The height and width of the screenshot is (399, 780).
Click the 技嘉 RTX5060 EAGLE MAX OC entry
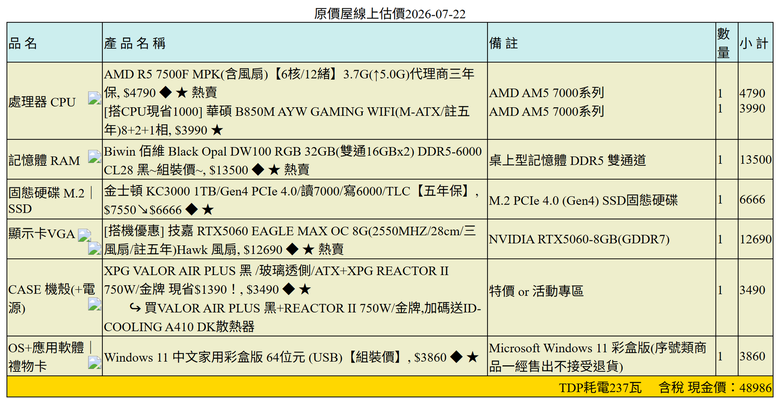(290, 240)
